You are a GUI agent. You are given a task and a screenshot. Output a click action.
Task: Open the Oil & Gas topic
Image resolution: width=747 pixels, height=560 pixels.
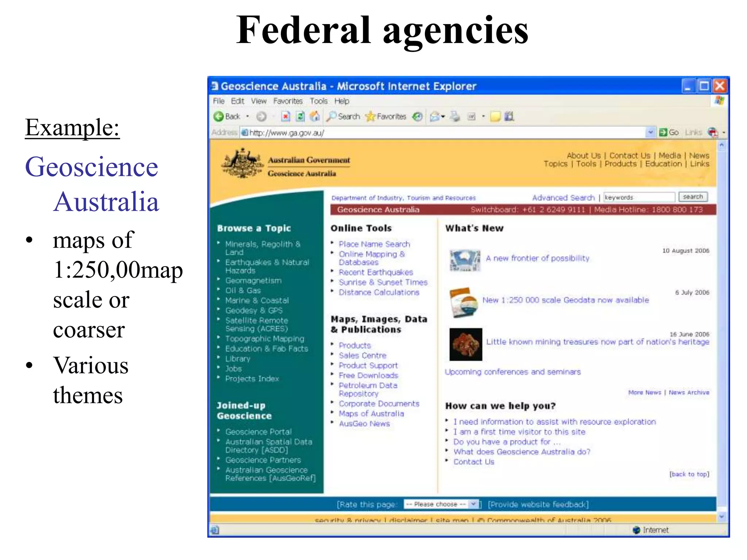point(243,291)
